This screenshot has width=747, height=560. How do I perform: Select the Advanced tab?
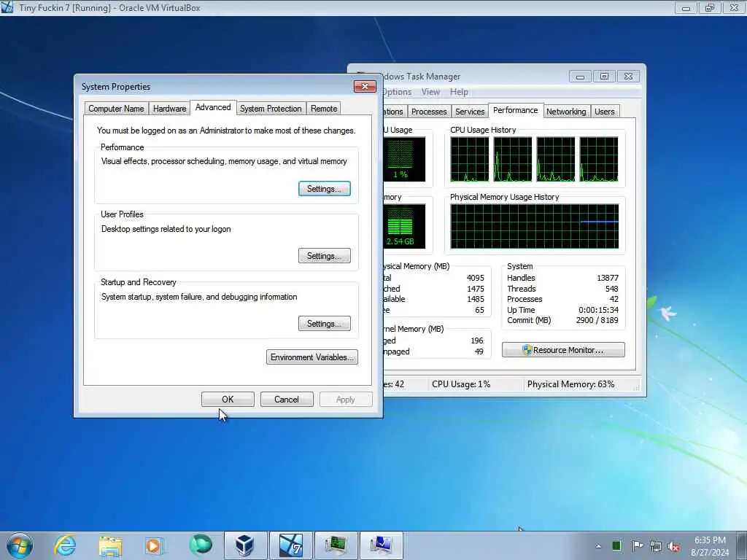coord(213,108)
